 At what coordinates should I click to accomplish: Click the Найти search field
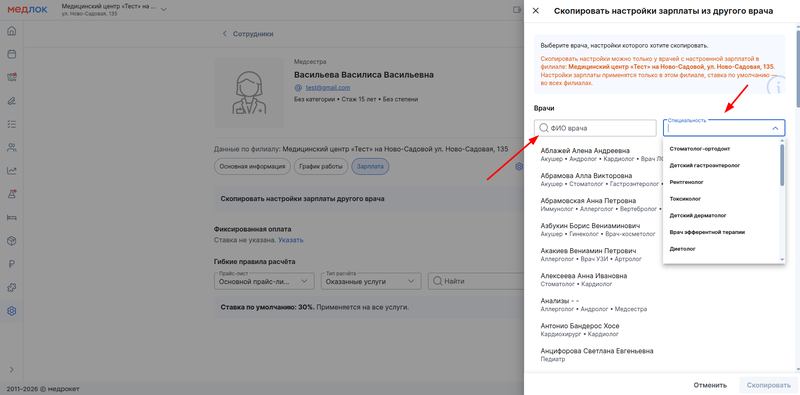(476, 281)
